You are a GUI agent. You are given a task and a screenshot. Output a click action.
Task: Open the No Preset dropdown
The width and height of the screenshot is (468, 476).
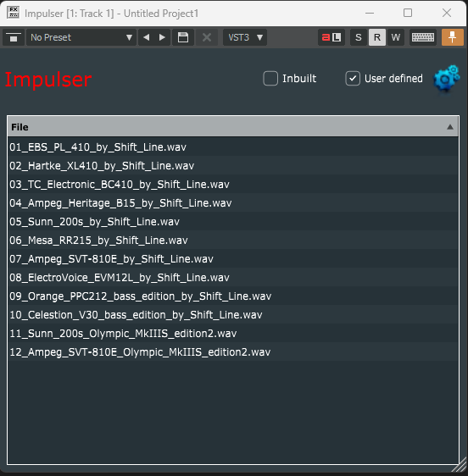(x=81, y=37)
